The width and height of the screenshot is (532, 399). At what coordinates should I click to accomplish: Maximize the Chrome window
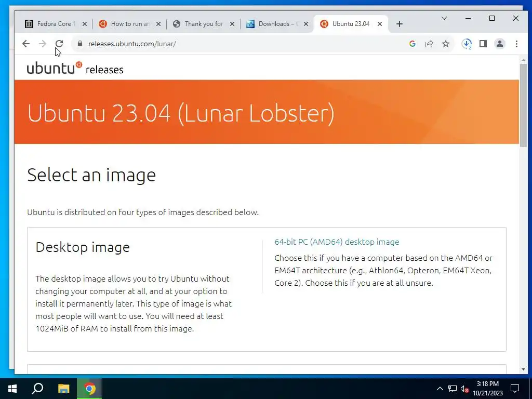[492, 18]
